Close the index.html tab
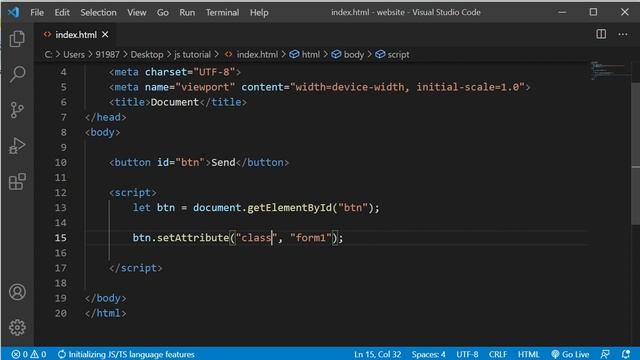The width and height of the screenshot is (640, 360). click(x=105, y=35)
